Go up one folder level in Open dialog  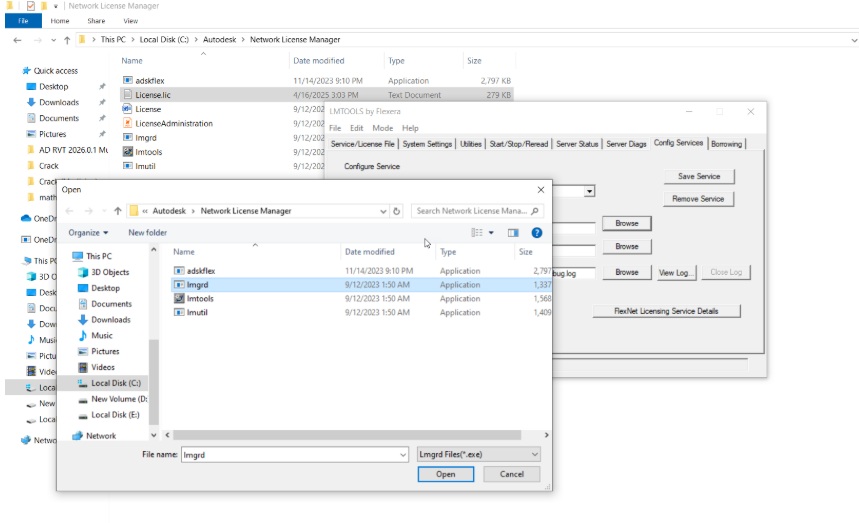click(x=118, y=211)
